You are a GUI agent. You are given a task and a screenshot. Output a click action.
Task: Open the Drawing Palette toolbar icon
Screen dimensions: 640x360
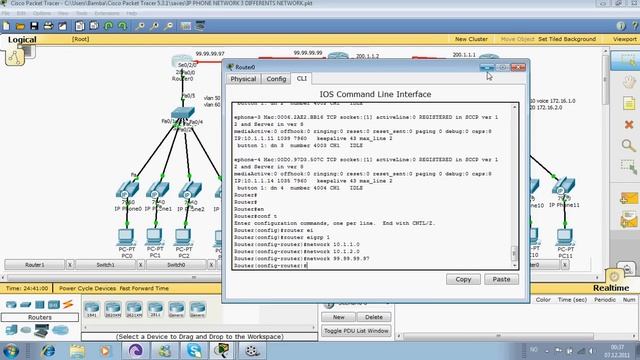(186, 27)
